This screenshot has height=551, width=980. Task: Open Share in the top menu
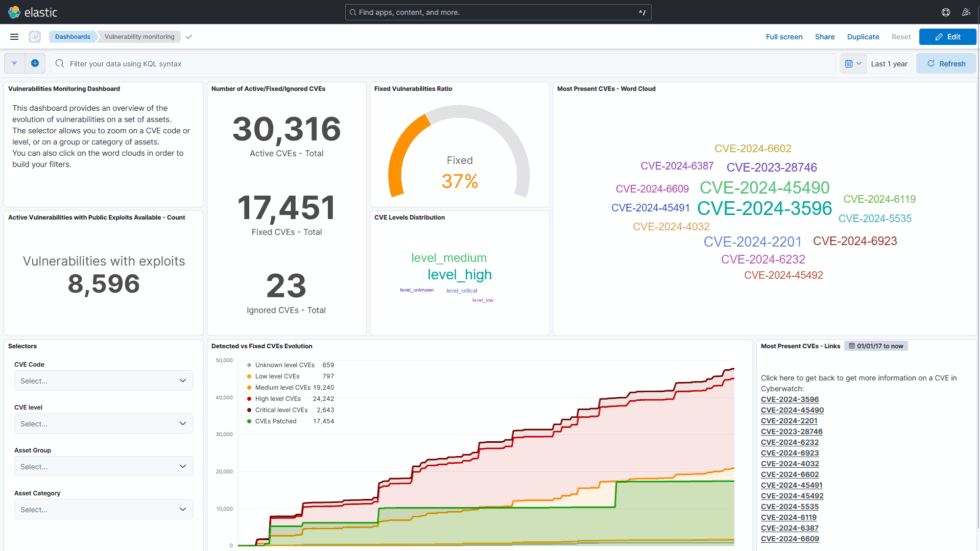(x=824, y=37)
